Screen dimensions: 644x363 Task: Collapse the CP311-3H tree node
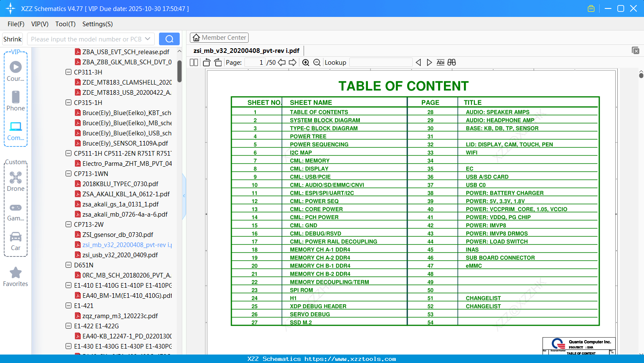pyautogui.click(x=69, y=72)
